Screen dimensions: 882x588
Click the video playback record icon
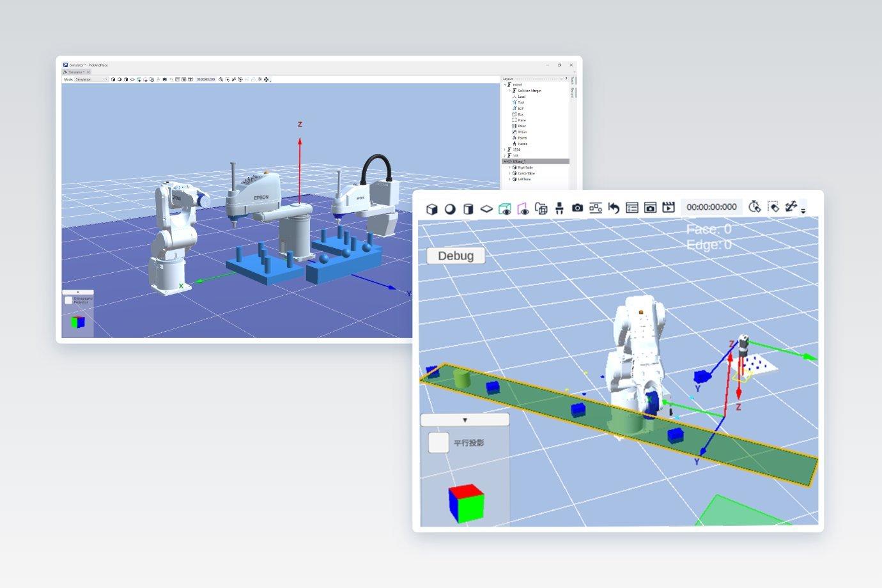pyautogui.click(x=669, y=207)
